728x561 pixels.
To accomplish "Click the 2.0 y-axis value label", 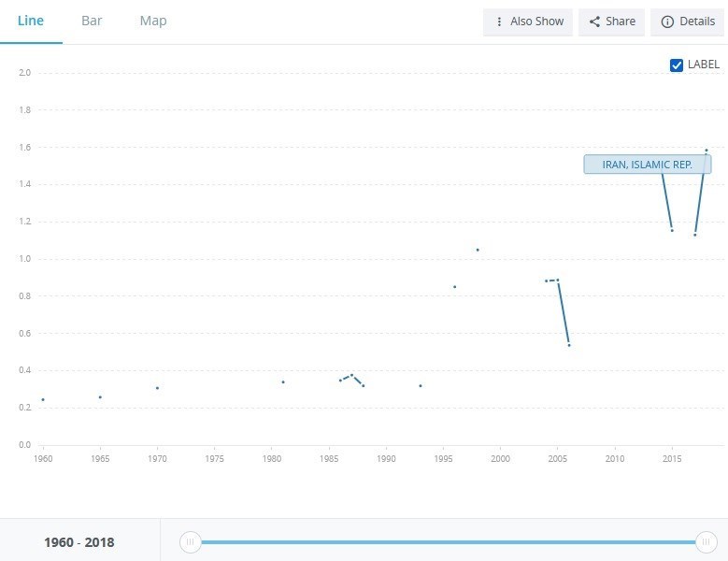I will click(25, 72).
